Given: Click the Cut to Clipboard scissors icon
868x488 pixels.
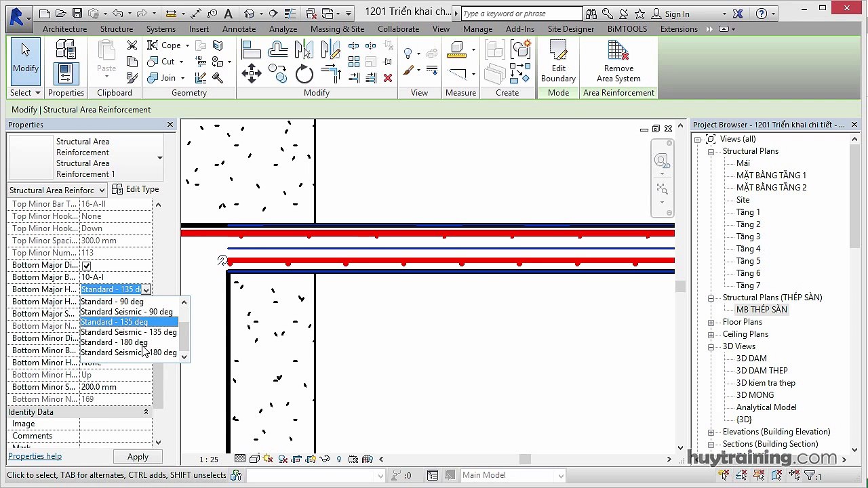Looking at the screenshot, I should pos(132,45).
